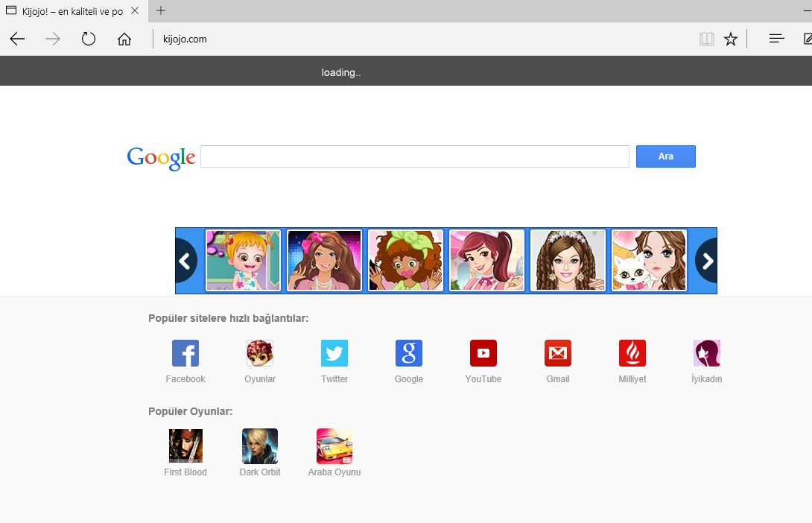This screenshot has width=812, height=523.
Task: Open the Milliyet flame icon
Action: [632, 353]
